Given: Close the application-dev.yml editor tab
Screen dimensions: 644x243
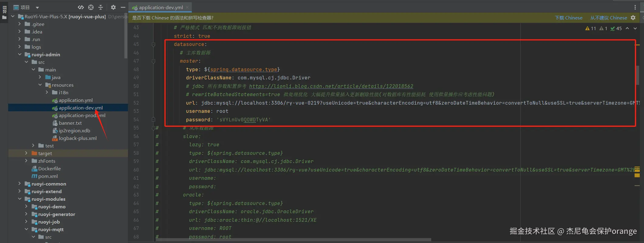Looking at the screenshot, I should [187, 7].
